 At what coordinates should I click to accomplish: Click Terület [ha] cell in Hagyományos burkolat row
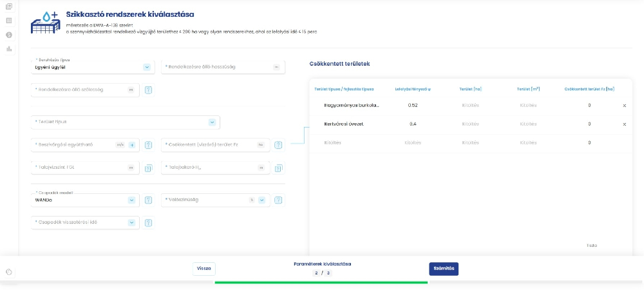point(470,106)
